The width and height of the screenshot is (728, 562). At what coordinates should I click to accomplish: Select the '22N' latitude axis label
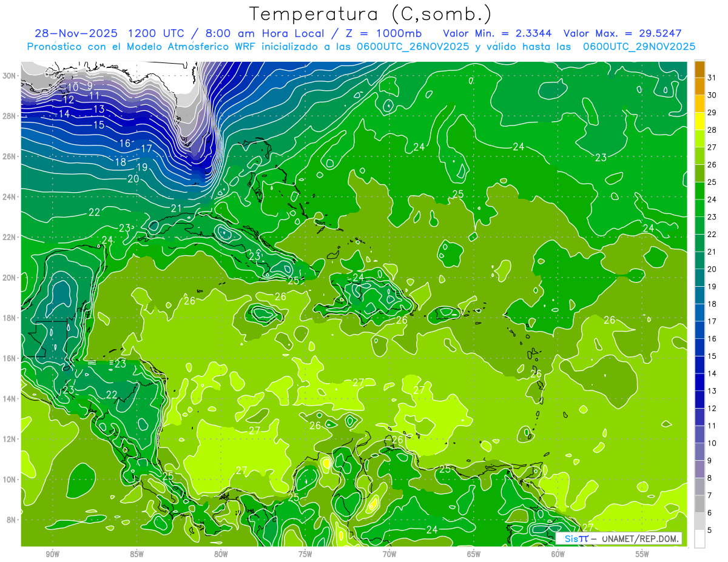tap(10, 237)
